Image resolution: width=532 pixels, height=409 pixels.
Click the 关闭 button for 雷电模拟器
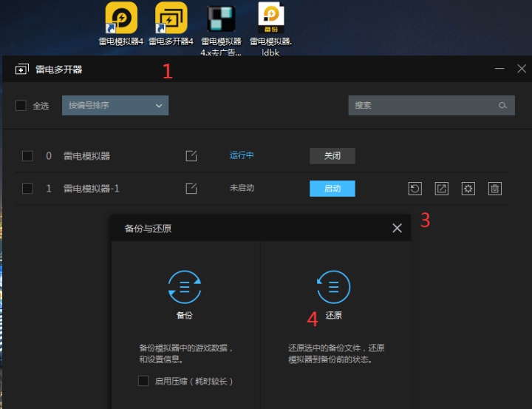(x=332, y=156)
